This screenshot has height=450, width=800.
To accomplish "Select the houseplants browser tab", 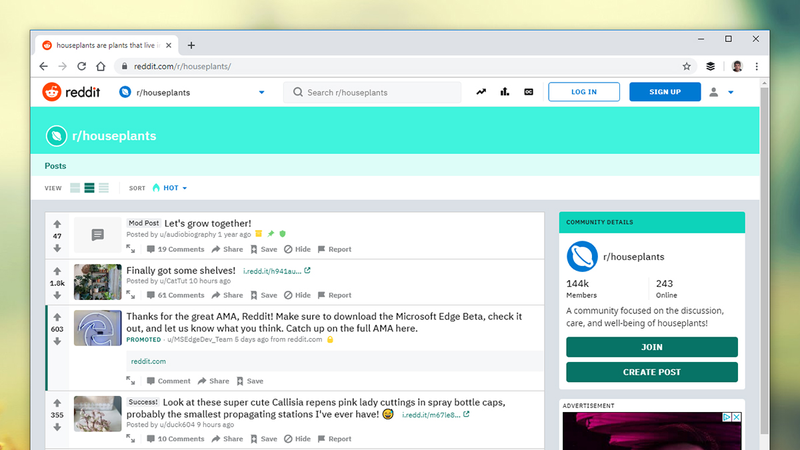I will (107, 45).
